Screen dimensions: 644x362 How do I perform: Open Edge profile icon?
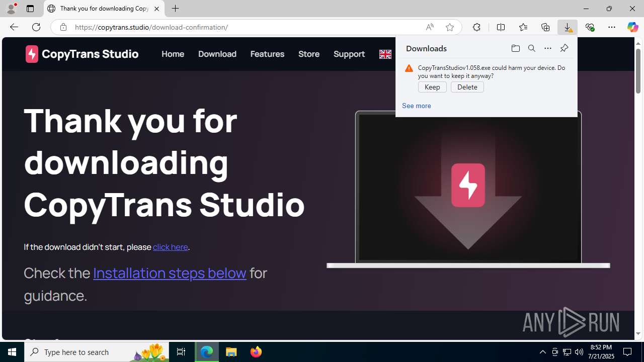[11, 9]
